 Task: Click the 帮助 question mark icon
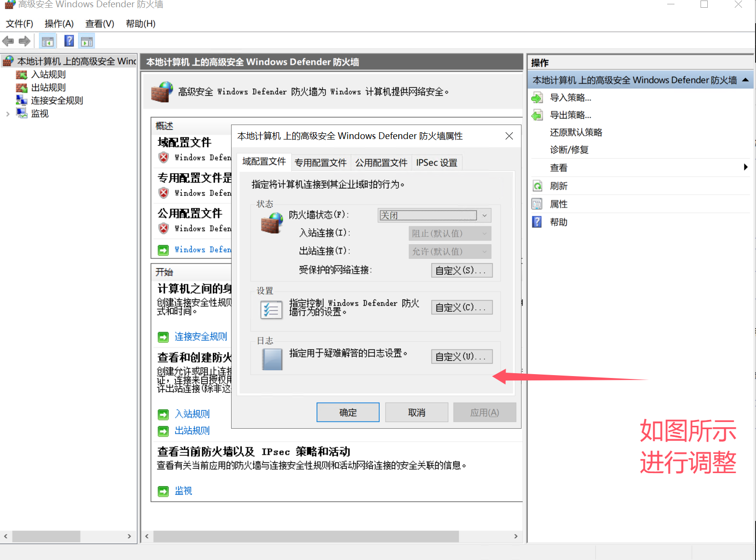(x=537, y=222)
